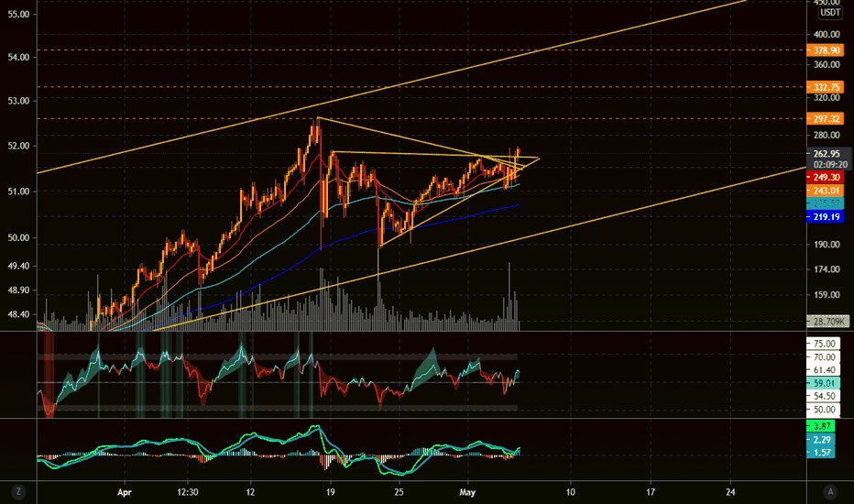Click the 19 date label on time axis
Image resolution: width=854 pixels, height=504 pixels.
pyautogui.click(x=330, y=492)
